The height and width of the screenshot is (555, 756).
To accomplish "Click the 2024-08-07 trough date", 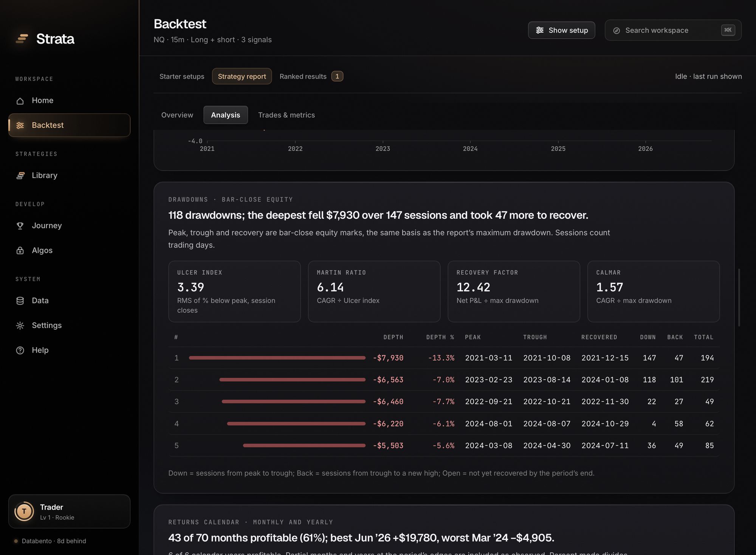I will pos(547,424).
